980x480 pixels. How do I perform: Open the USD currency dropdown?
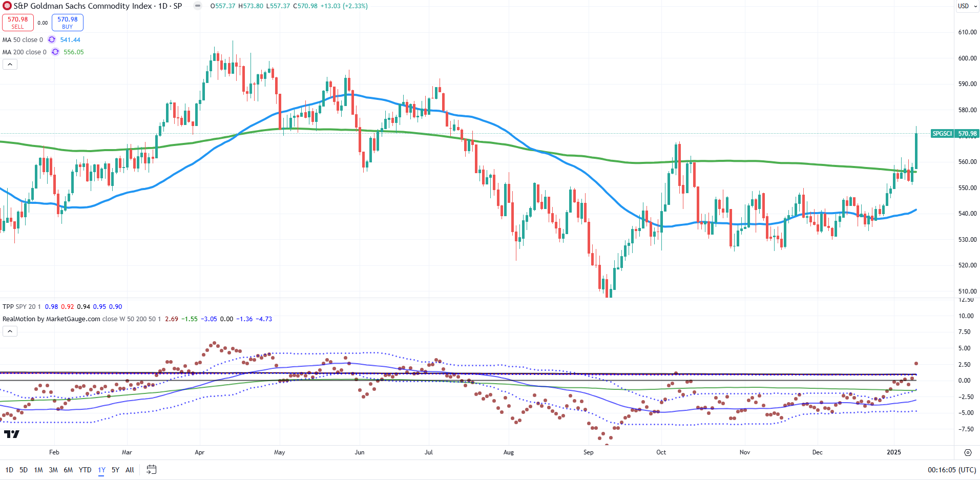[967, 6]
